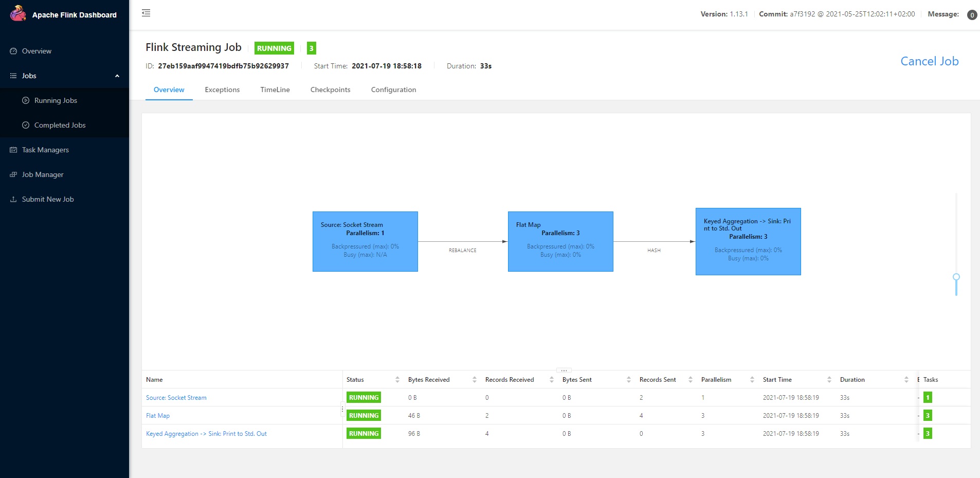Select the Source: Socket Stream graph node
The height and width of the screenshot is (478, 980).
point(365,241)
